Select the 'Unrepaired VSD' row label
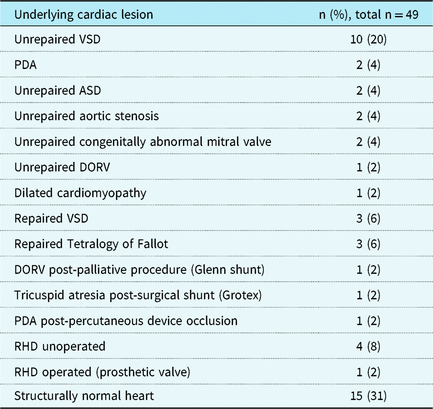Image resolution: width=433 pixels, height=409 pixels. (57, 39)
